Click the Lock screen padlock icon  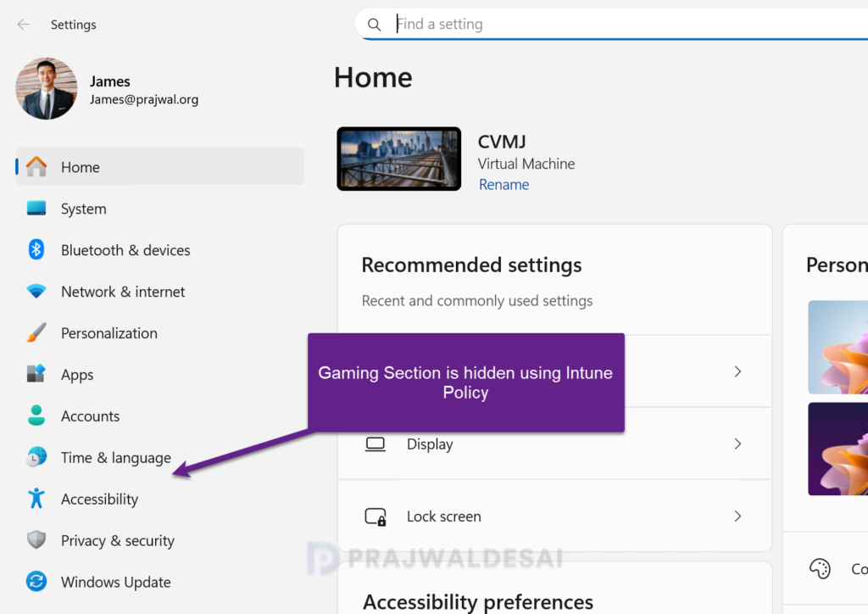[376, 516]
